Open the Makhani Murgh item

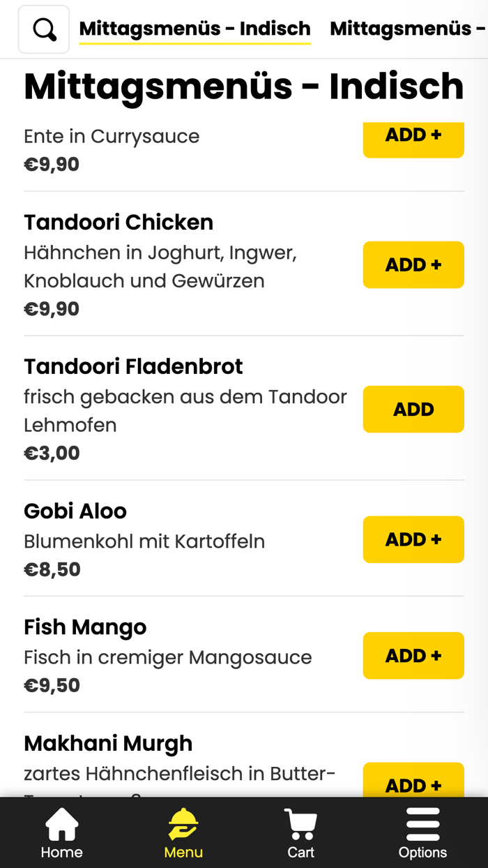pyautogui.click(x=108, y=743)
